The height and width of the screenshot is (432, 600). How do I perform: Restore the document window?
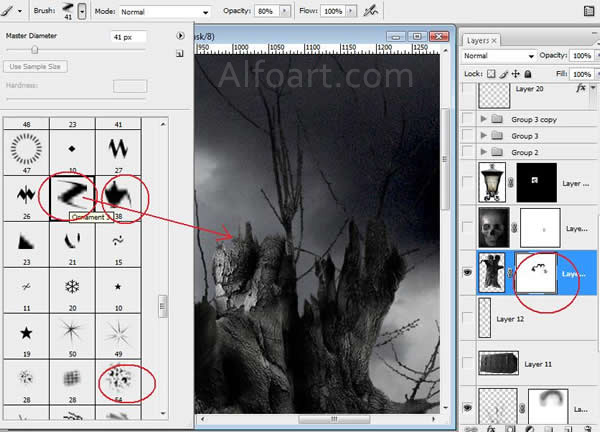tap(417, 37)
